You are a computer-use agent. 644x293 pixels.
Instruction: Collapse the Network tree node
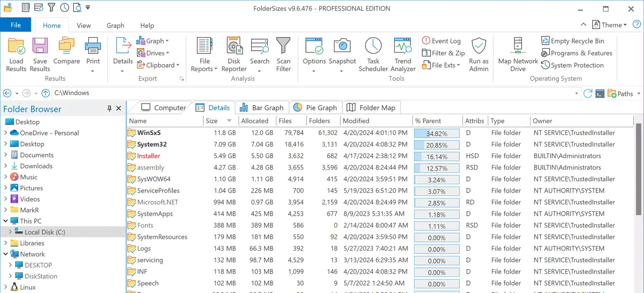pos(5,254)
